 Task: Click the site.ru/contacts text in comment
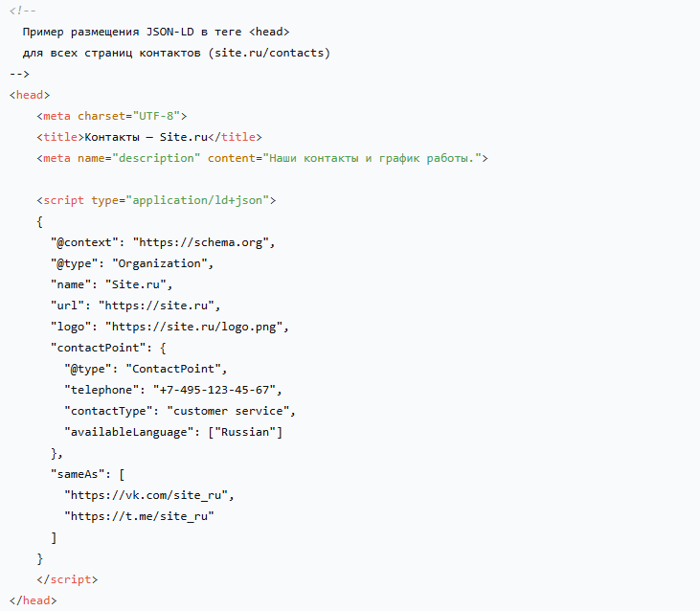(x=269, y=53)
